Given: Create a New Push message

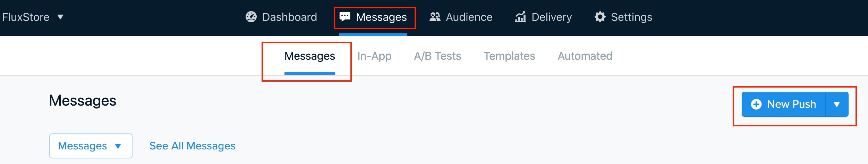Looking at the screenshot, I should coord(783,104).
